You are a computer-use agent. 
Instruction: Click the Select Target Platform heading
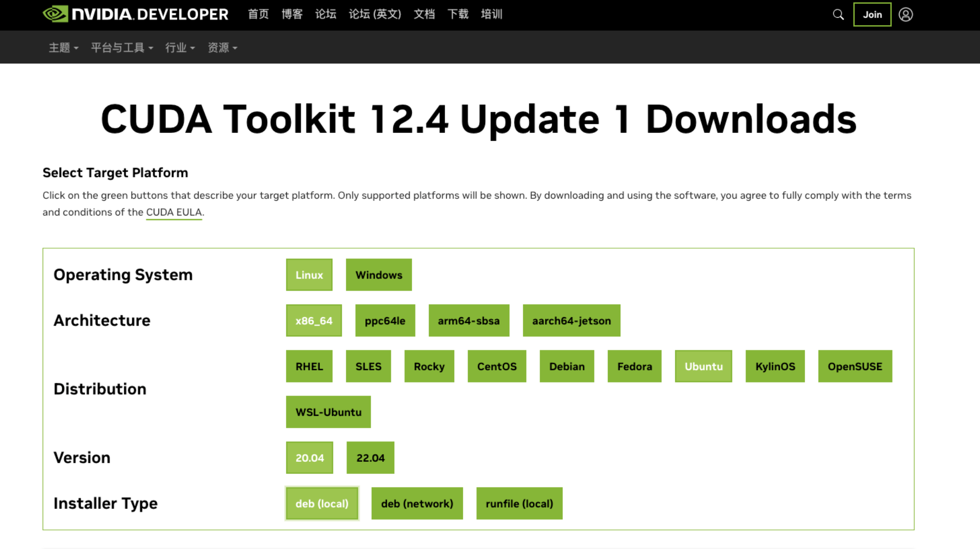pyautogui.click(x=115, y=173)
